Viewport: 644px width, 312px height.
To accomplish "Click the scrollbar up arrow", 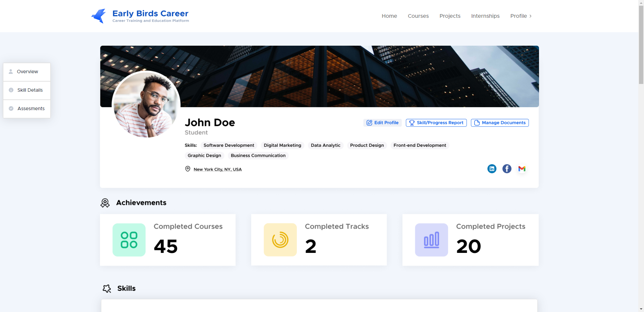I will pyautogui.click(x=641, y=2).
